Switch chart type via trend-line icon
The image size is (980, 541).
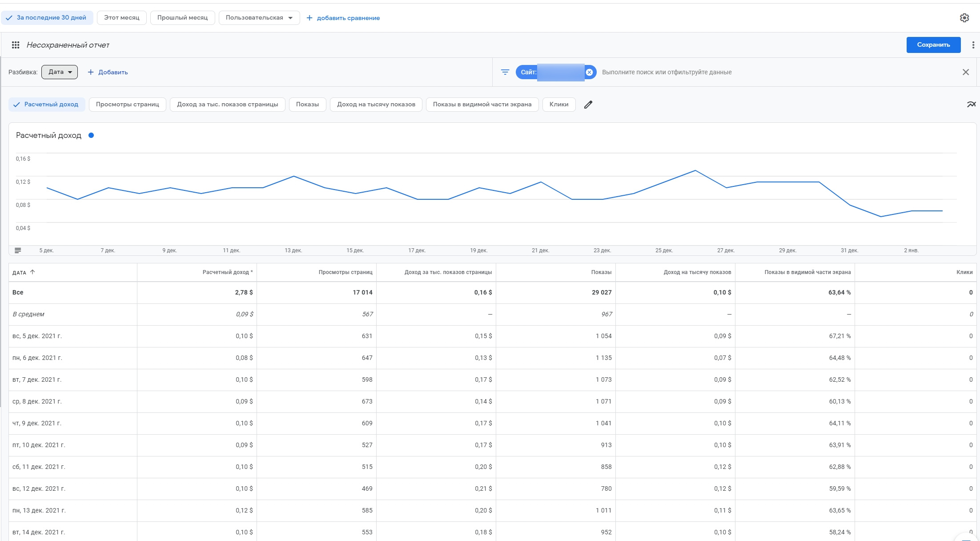point(971,105)
